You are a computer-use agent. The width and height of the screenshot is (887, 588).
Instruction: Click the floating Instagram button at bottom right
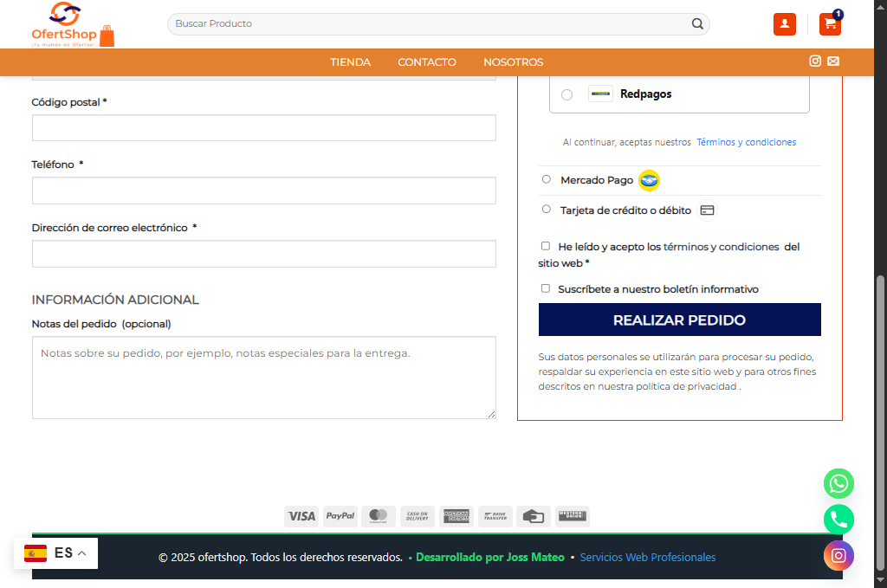tap(838, 556)
